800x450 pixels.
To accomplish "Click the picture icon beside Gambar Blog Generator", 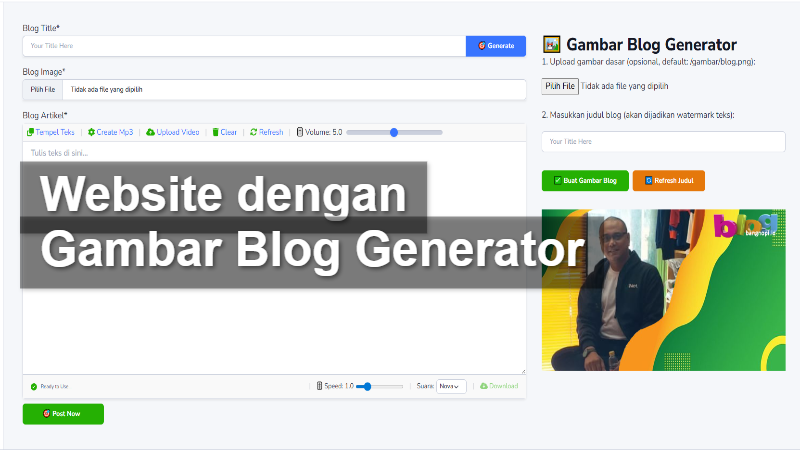I will point(551,45).
